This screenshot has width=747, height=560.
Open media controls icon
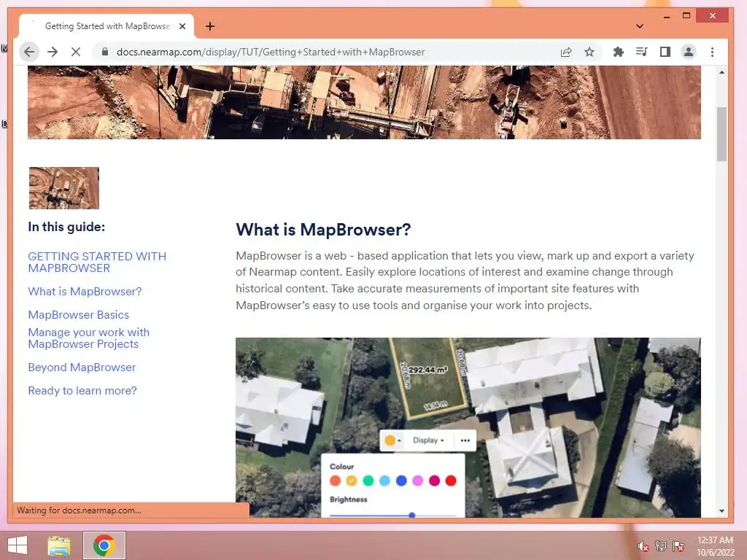click(642, 52)
